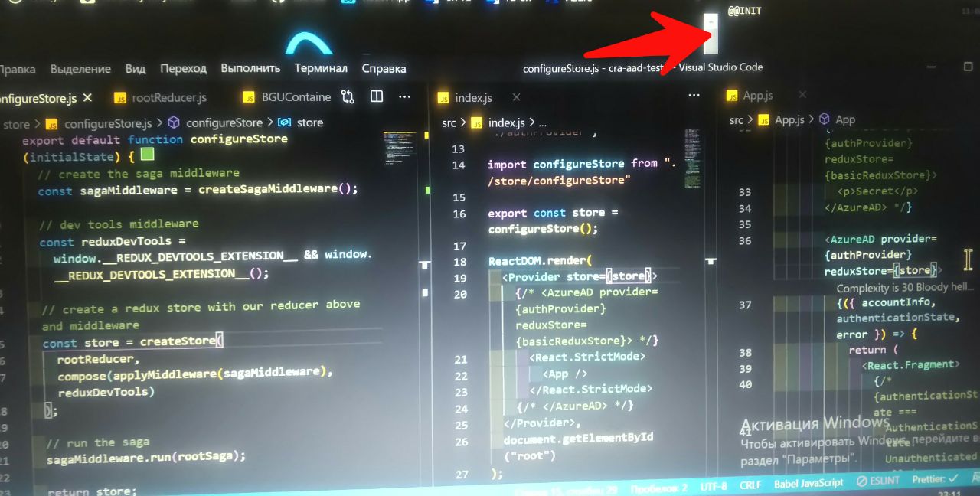Open more actions in the first editor group
The height and width of the screenshot is (496, 980).
coord(405,96)
